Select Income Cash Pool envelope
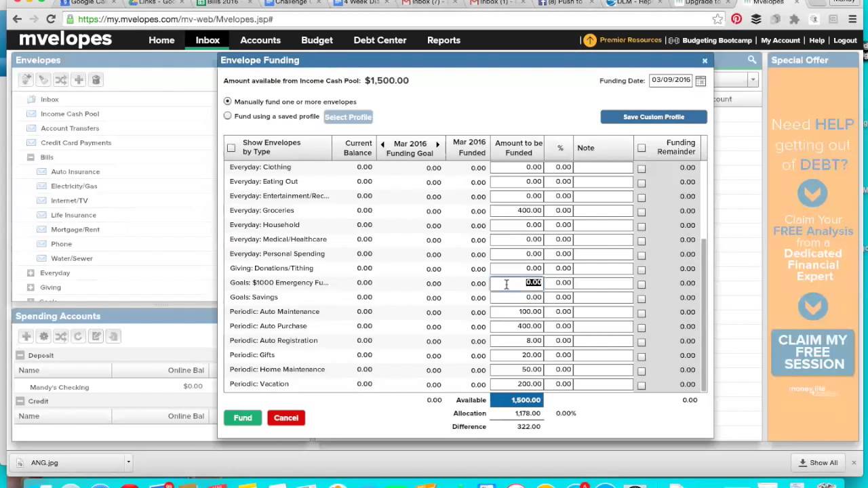 [70, 114]
